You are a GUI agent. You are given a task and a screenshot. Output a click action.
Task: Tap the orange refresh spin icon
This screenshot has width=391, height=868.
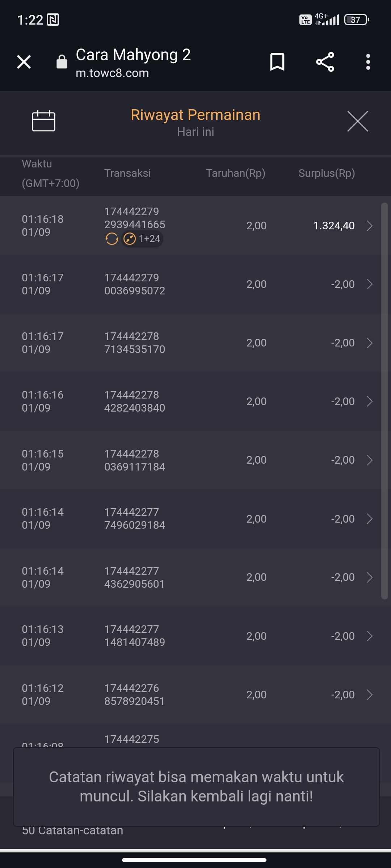pos(112,239)
